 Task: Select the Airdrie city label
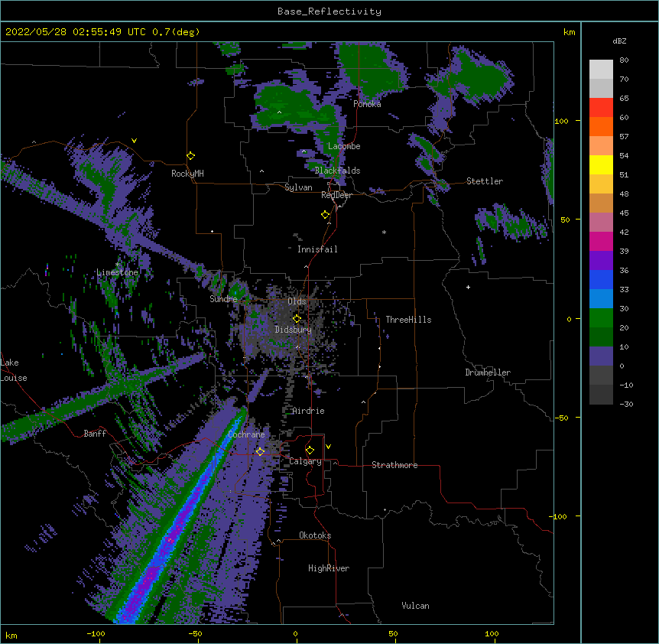coord(308,411)
